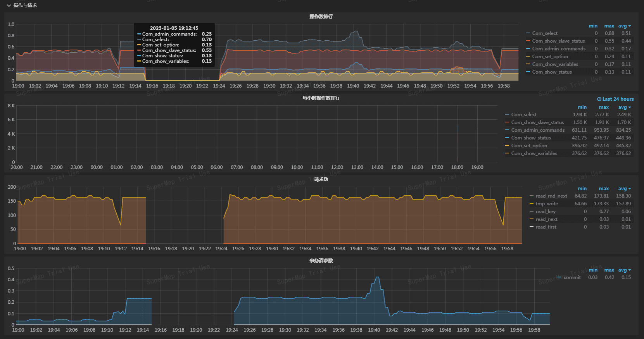Screen dimensions: 644x339
Task: Open color picker for Com_show_slave_status line, 操作数排行
Action: pos(528,41)
